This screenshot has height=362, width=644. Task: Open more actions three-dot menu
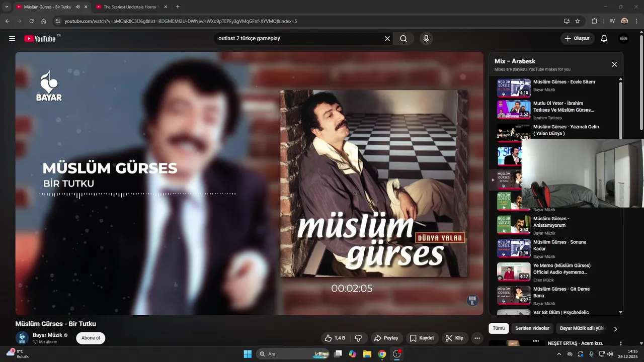point(477,338)
